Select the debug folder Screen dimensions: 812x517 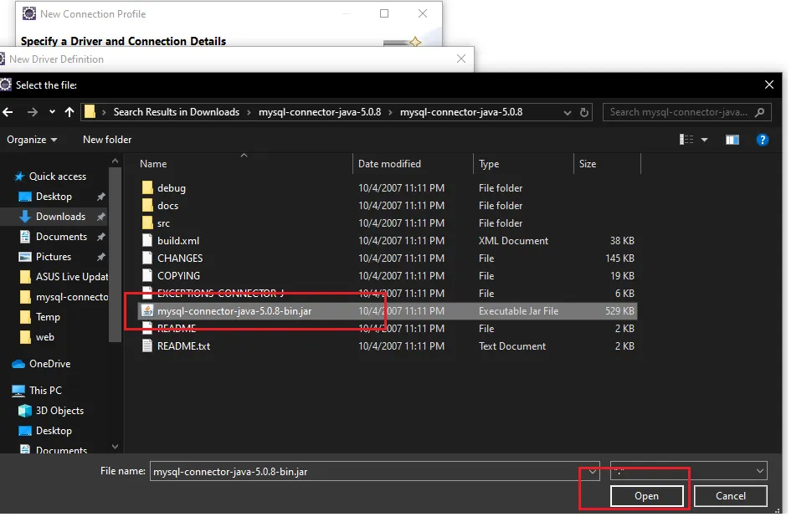(x=172, y=188)
